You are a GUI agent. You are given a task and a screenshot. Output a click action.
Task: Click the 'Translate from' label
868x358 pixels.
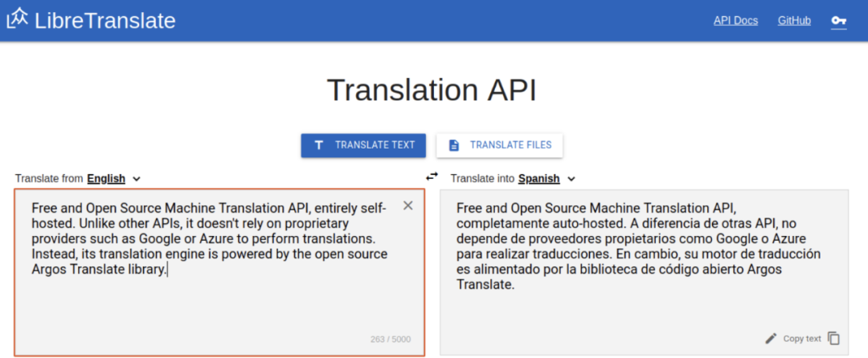point(49,178)
